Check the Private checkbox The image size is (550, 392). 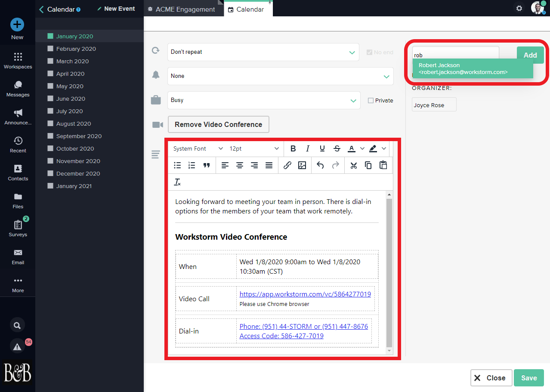coord(371,100)
